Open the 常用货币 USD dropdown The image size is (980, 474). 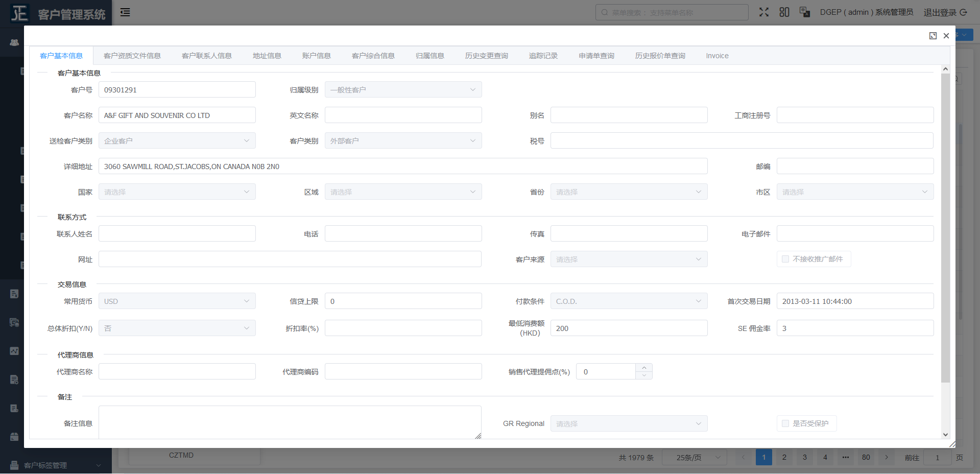click(x=177, y=301)
